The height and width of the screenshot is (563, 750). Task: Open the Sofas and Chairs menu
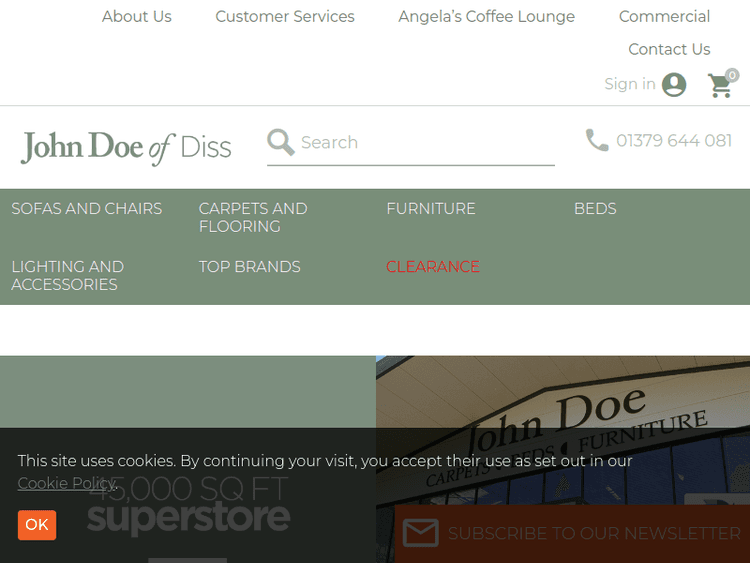pyautogui.click(x=87, y=208)
